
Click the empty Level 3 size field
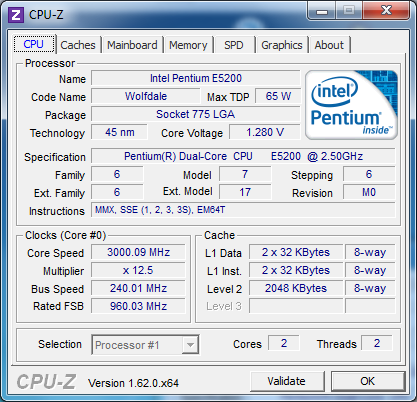296,306
